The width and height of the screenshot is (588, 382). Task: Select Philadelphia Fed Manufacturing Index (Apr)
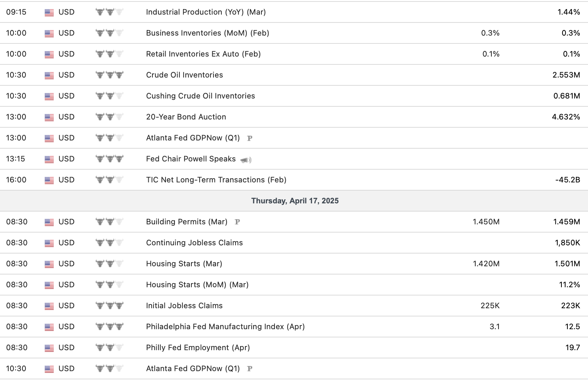225,327
